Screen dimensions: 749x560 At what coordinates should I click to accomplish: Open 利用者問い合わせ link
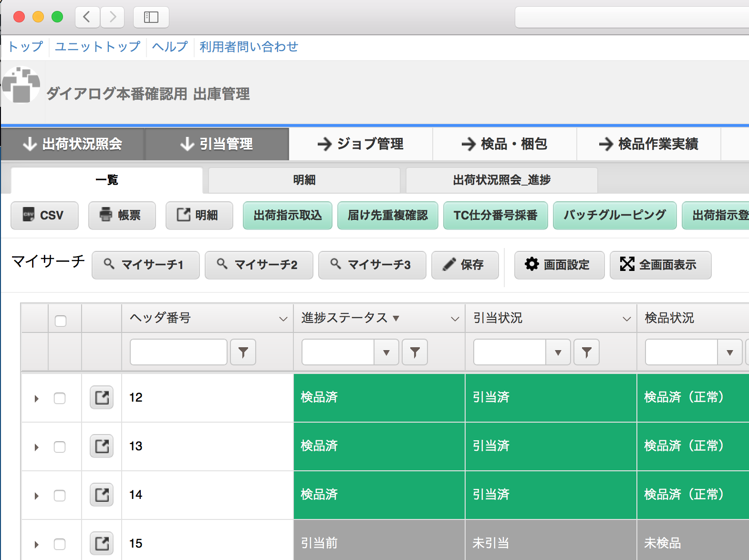249,47
